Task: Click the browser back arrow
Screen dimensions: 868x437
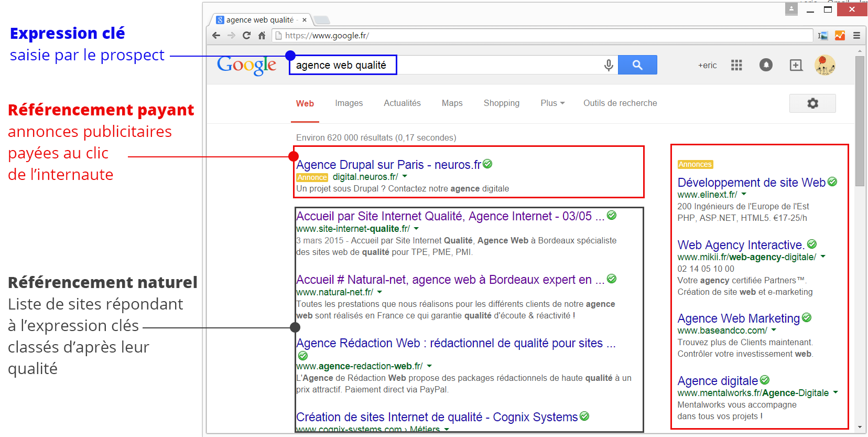Action: click(x=216, y=35)
